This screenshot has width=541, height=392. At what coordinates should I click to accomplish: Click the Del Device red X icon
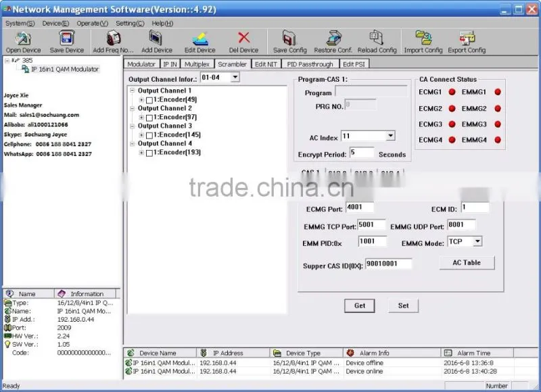[x=244, y=38]
